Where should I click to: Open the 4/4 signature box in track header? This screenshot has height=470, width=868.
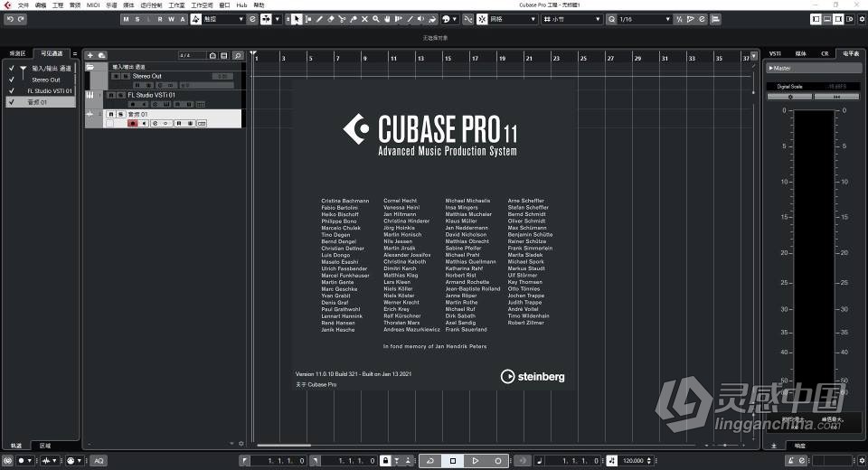192,55
